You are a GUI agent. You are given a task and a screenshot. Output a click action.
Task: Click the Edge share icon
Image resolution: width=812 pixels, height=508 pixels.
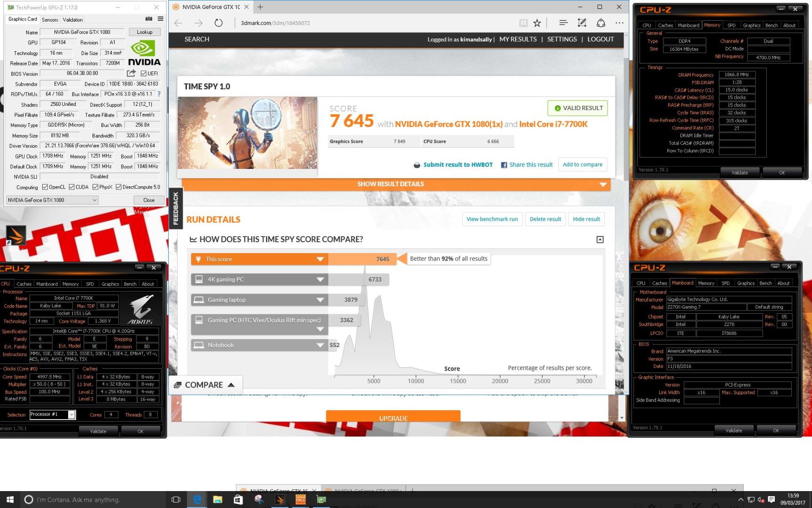pos(601,23)
